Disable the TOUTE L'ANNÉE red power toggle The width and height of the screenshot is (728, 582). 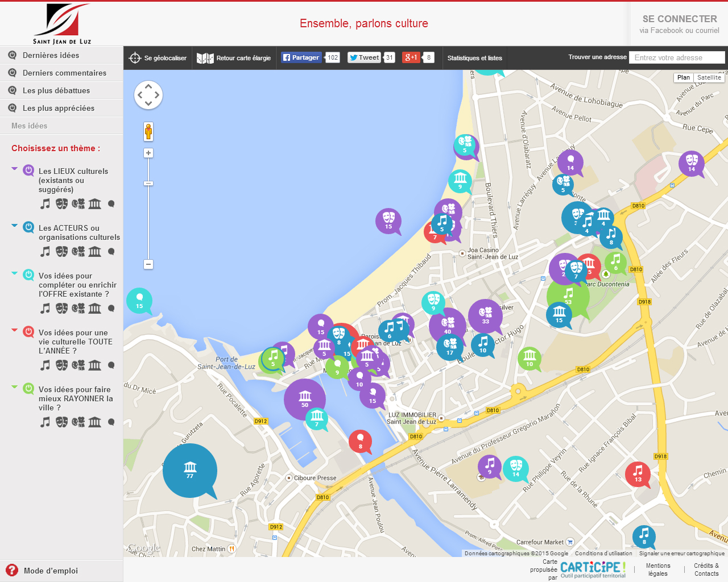(x=28, y=332)
